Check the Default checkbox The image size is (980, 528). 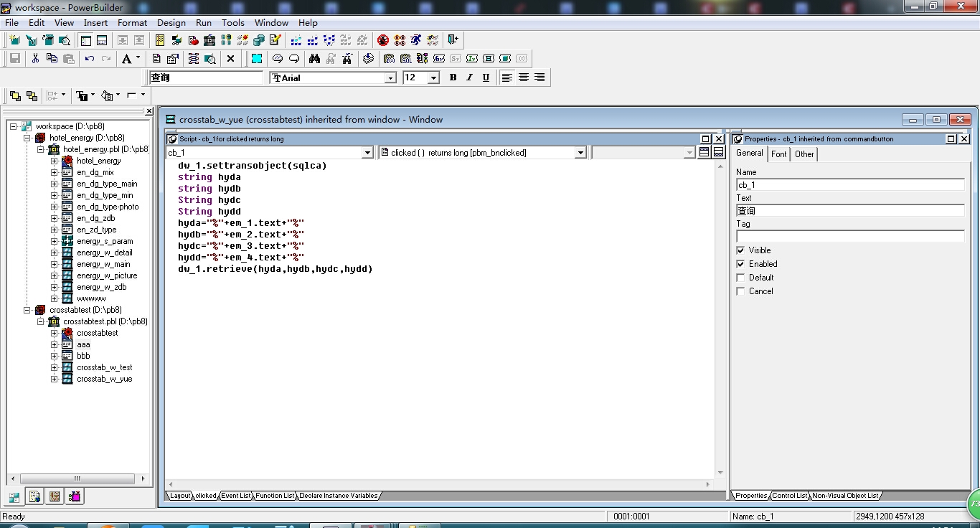click(740, 278)
